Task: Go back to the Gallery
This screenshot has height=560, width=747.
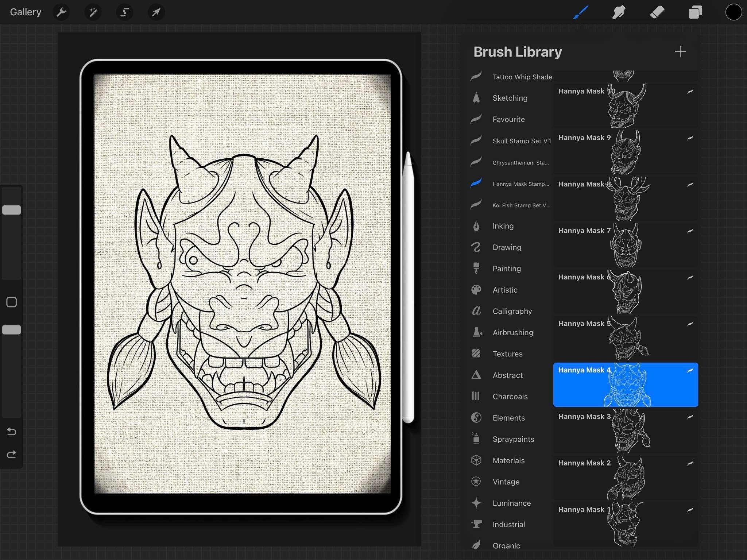Action: click(x=26, y=12)
